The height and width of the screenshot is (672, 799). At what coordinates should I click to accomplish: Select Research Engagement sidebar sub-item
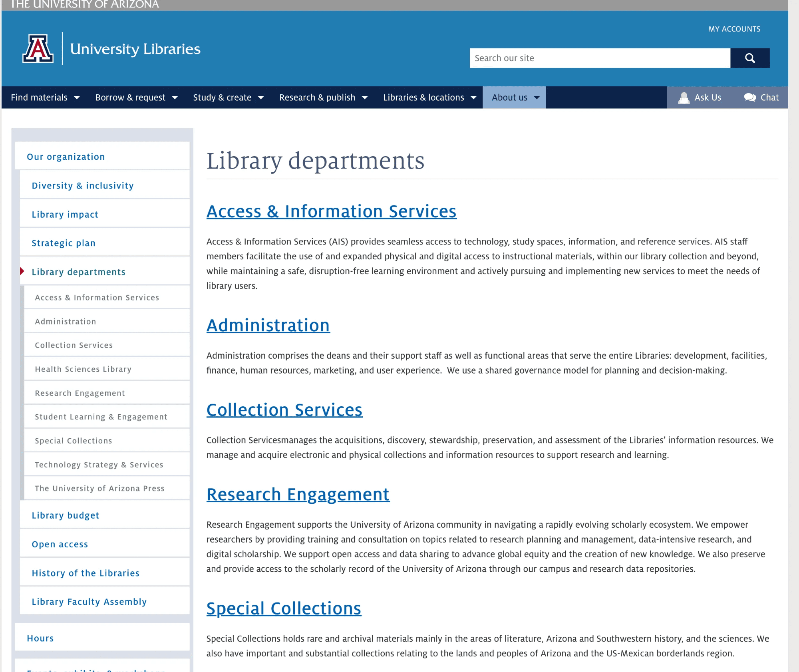tap(107, 393)
